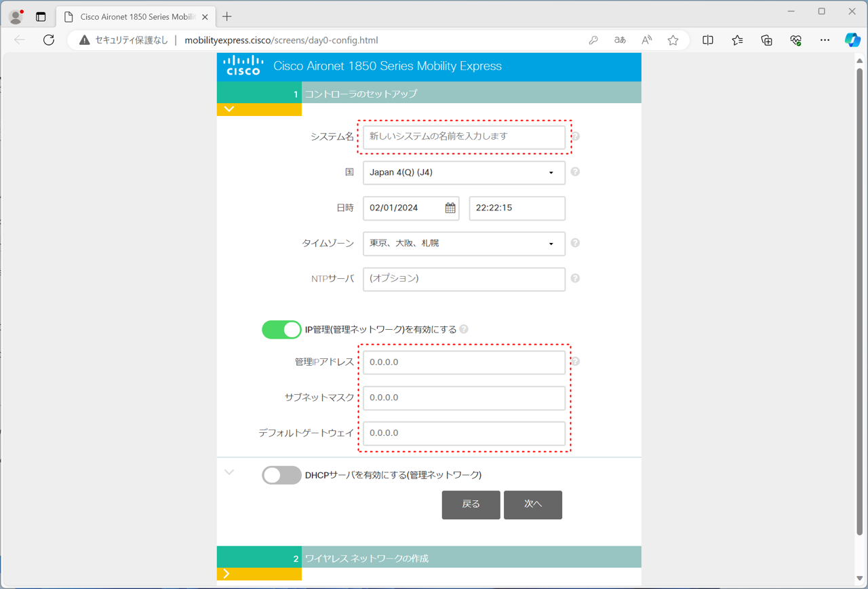Click the browser profile avatar icon
Viewport: 868px width, 589px height.
(x=15, y=17)
